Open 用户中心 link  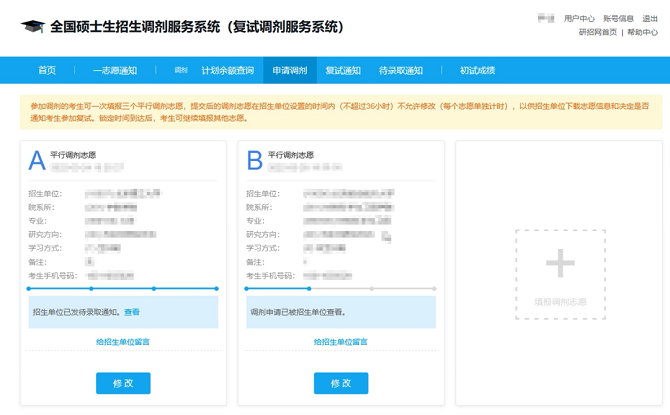[x=579, y=18]
